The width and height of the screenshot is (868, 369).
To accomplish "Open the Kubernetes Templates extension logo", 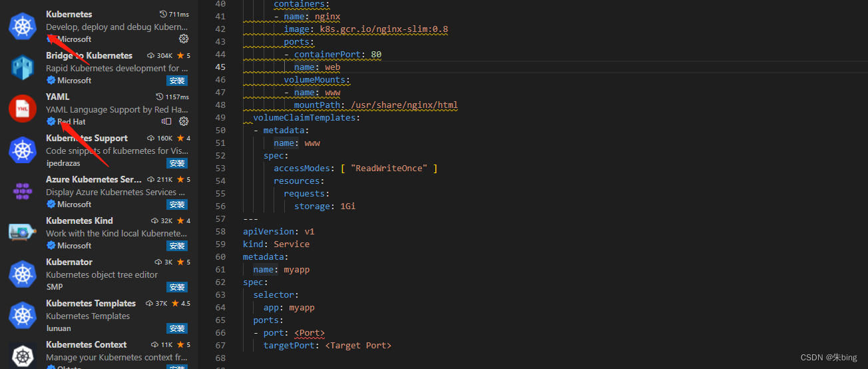I will tap(23, 314).
